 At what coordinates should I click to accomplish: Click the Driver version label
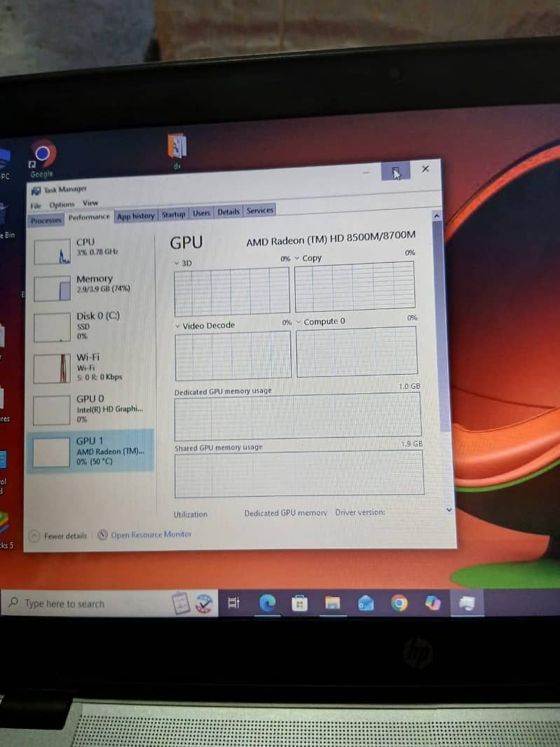[360, 512]
